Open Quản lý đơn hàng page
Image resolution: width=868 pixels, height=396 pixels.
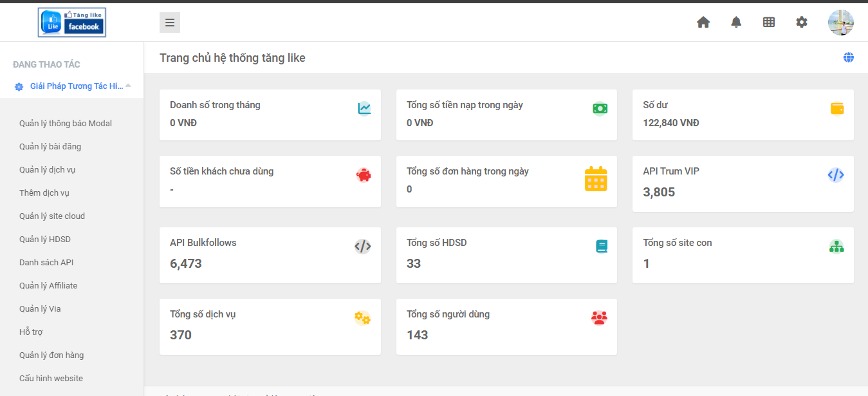(x=51, y=355)
